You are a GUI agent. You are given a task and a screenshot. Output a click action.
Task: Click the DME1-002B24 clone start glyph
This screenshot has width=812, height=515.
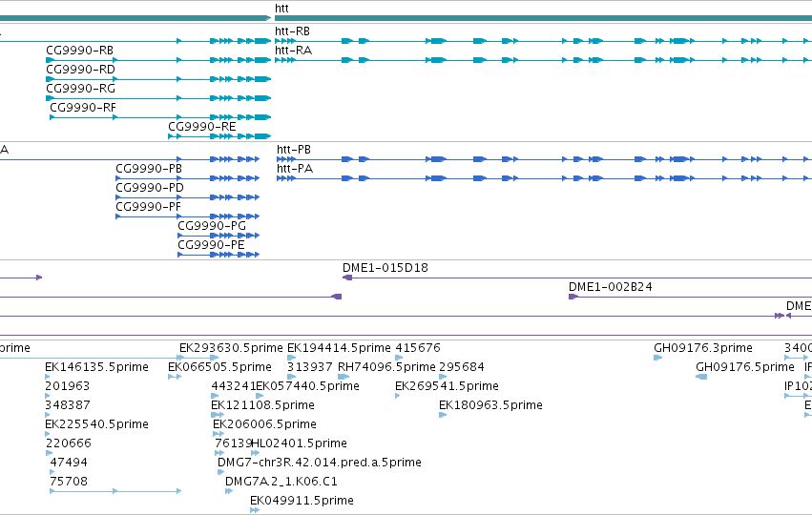coord(573,297)
